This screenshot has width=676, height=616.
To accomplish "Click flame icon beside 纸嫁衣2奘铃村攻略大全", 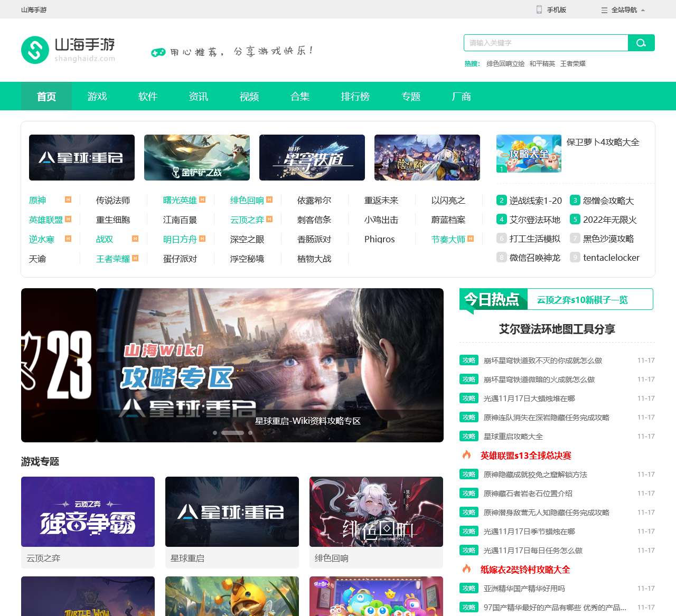I will (467, 569).
